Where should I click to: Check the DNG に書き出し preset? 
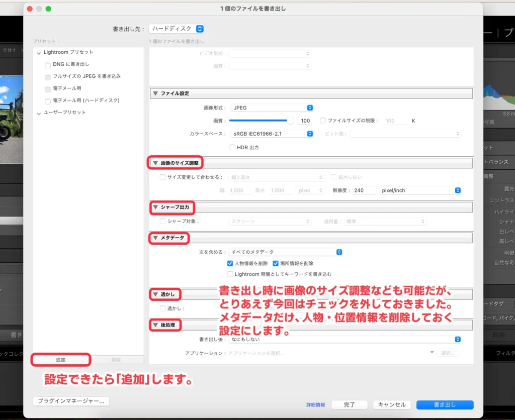(47, 64)
